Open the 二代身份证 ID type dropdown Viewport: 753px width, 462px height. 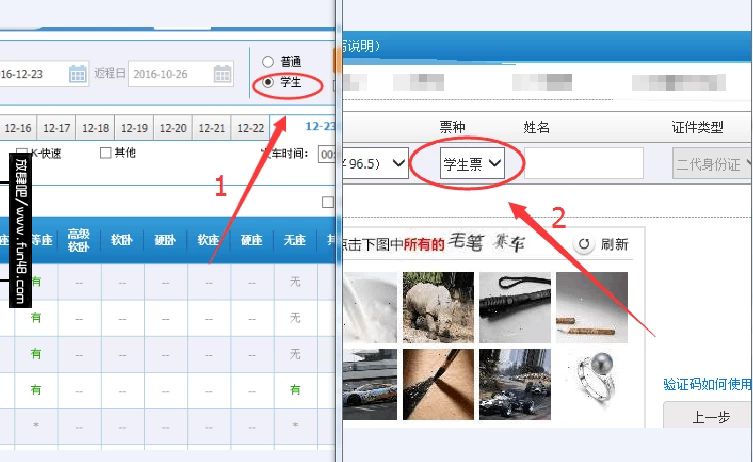point(712,164)
